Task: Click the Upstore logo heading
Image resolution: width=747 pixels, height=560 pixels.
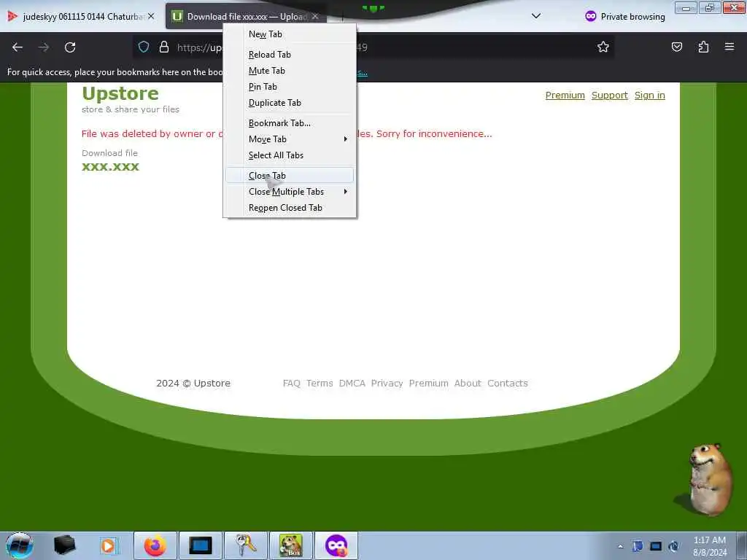Action: point(120,93)
